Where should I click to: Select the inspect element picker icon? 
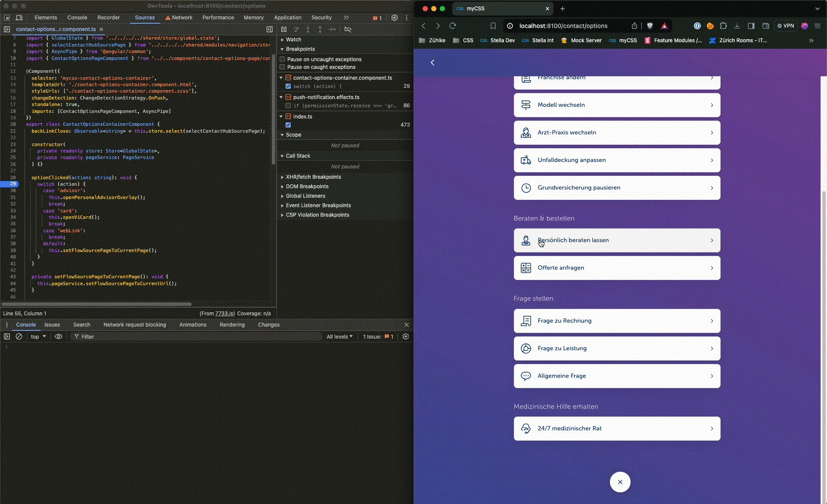(7, 18)
